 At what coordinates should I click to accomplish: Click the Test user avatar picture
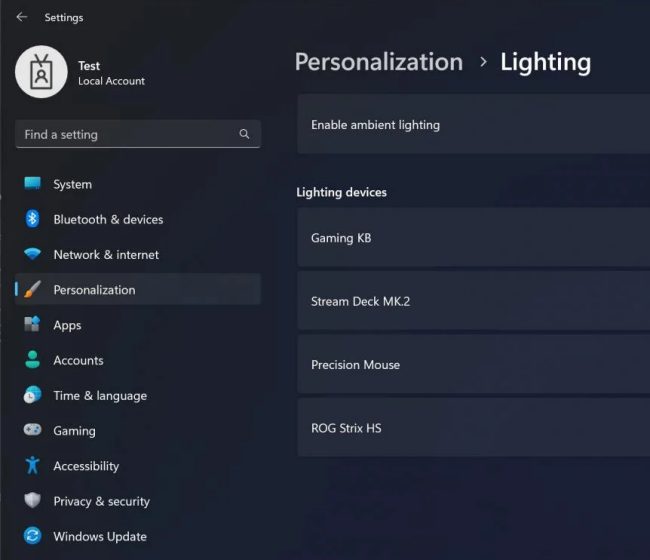(41, 72)
